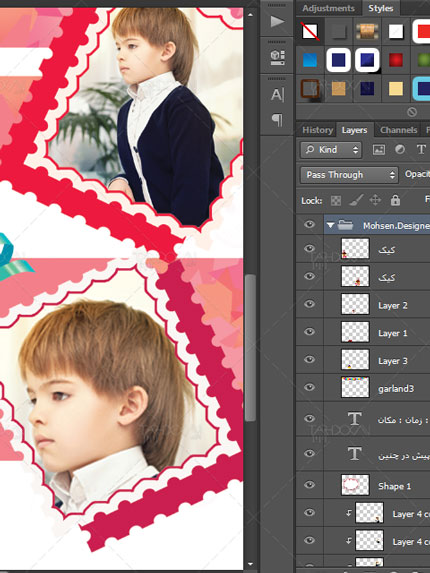Viewport: 430px width, 573px height.
Task: Lock transparent pixels checkerboard icon
Action: click(336, 200)
